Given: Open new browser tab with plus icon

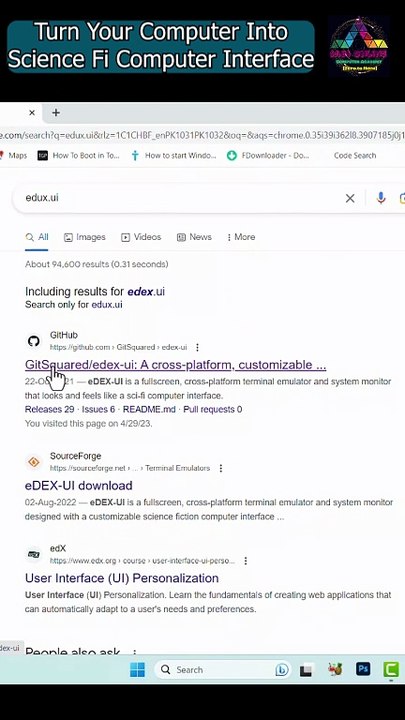Looking at the screenshot, I should [56, 112].
